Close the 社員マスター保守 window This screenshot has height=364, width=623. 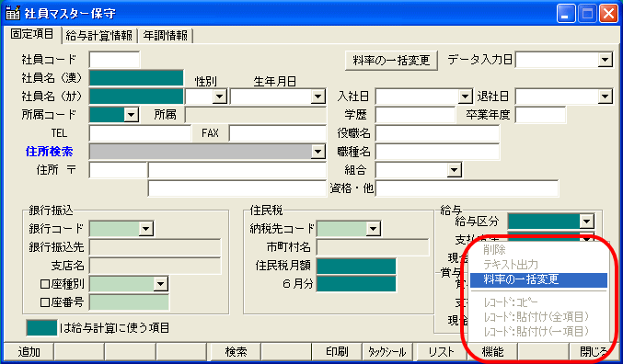coord(608,14)
